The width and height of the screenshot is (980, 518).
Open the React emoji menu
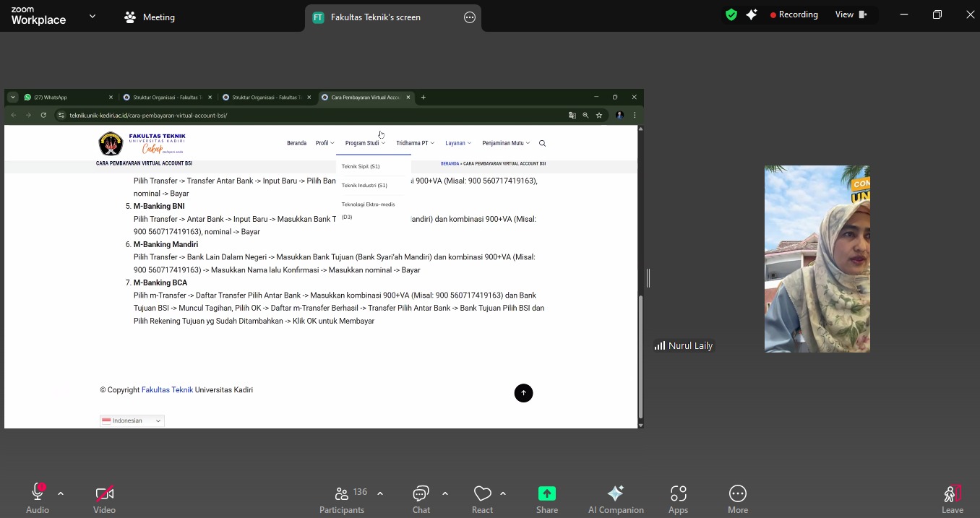click(x=482, y=499)
